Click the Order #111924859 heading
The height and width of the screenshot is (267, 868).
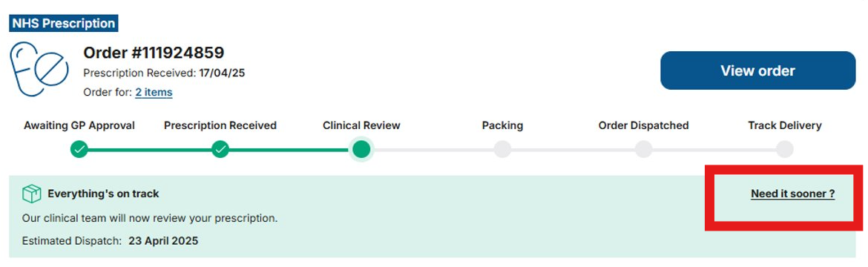click(154, 53)
